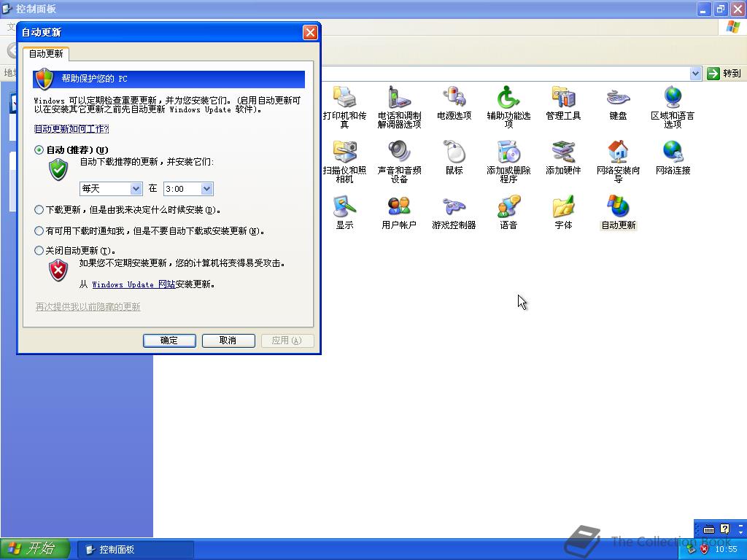Viewport: 747px width, 560px height.
Task: Open the 键盘 icon
Action: click(618, 103)
